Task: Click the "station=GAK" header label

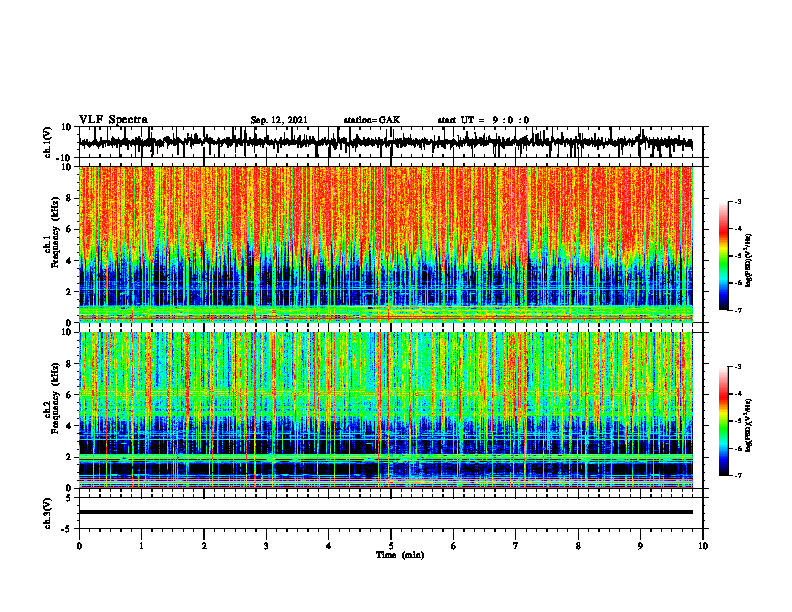Action: pos(372,120)
